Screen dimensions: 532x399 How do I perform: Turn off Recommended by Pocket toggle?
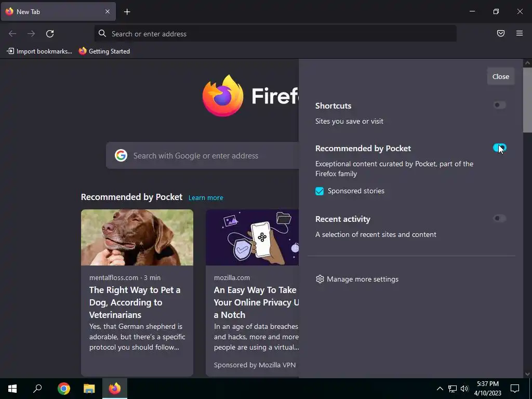(x=499, y=148)
